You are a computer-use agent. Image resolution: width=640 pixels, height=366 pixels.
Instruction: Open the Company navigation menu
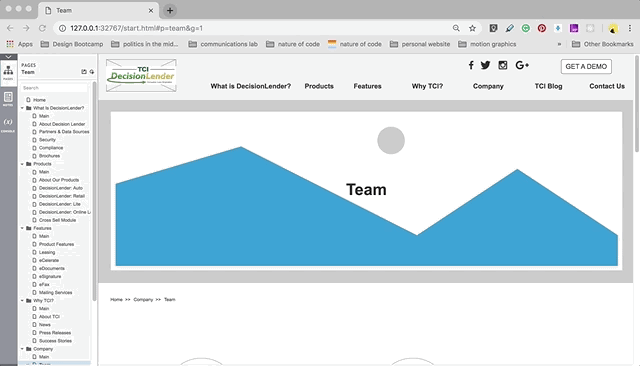[488, 86]
